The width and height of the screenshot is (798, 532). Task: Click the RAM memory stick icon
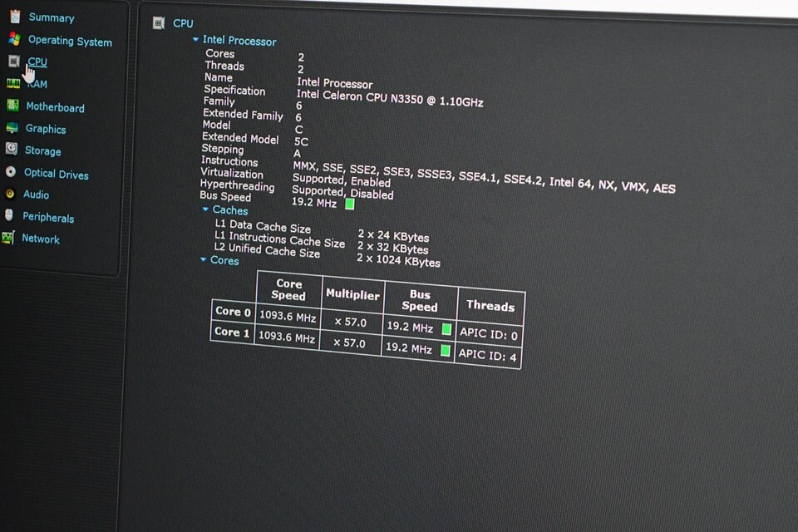pos(13,83)
